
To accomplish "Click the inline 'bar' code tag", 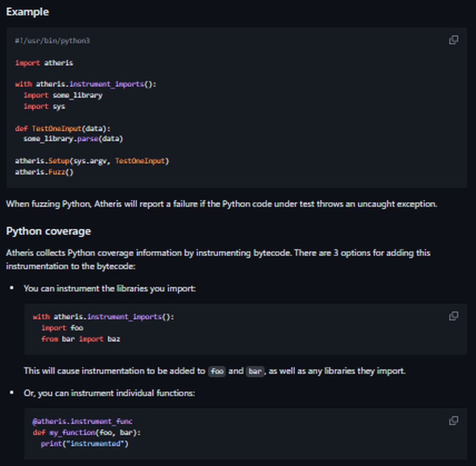I will pos(255,371).
